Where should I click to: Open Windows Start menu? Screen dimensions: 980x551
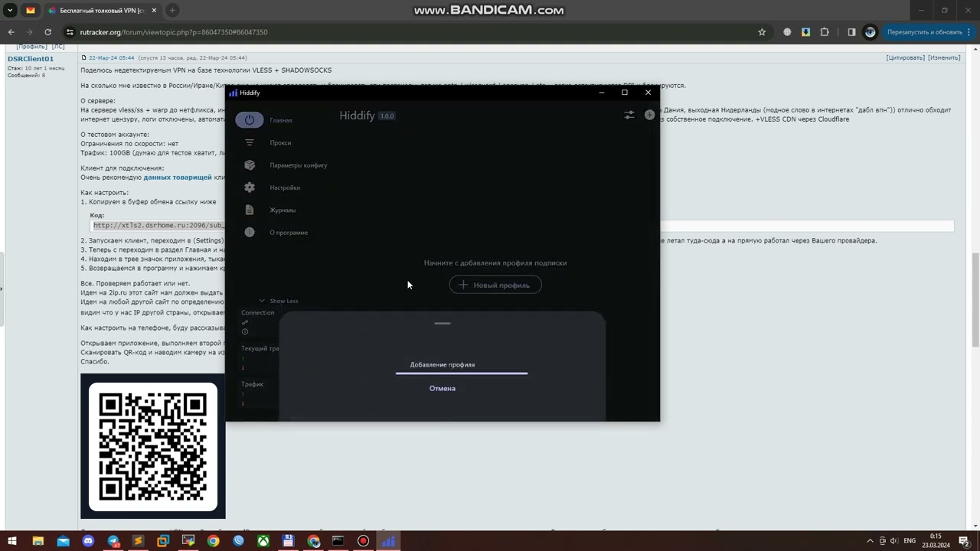pyautogui.click(x=12, y=541)
